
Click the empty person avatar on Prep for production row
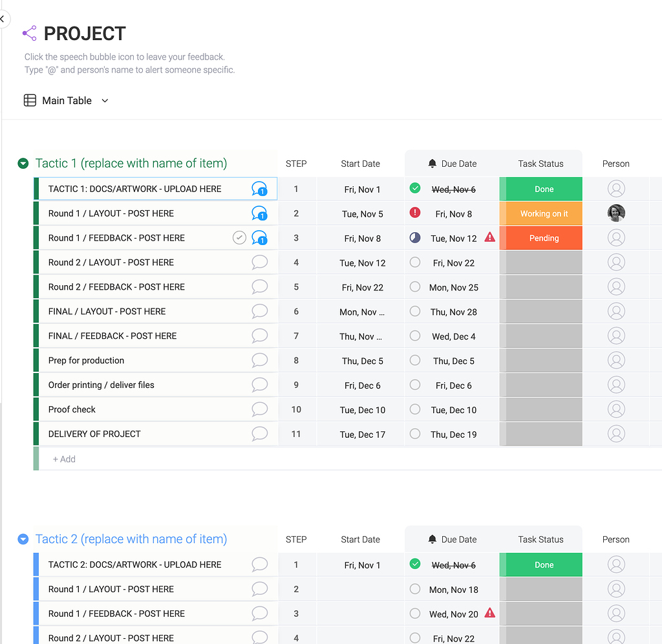click(615, 360)
